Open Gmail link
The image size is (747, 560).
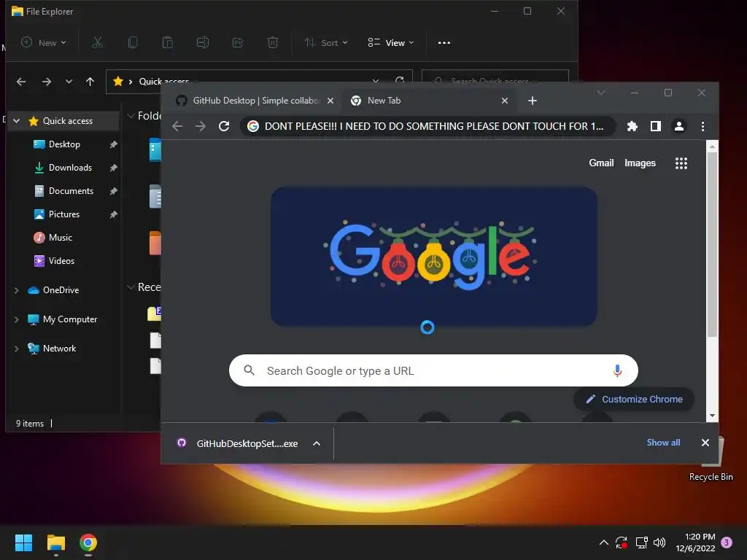601,163
